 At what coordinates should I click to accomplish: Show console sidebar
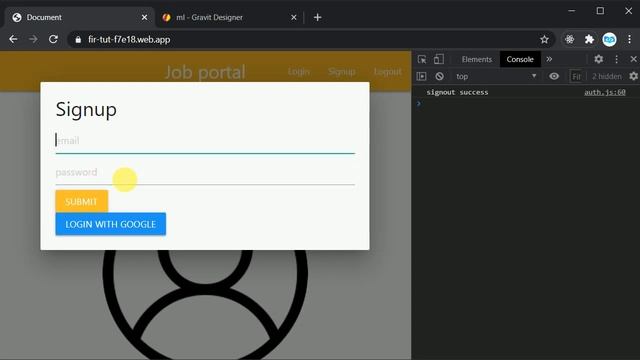421,76
